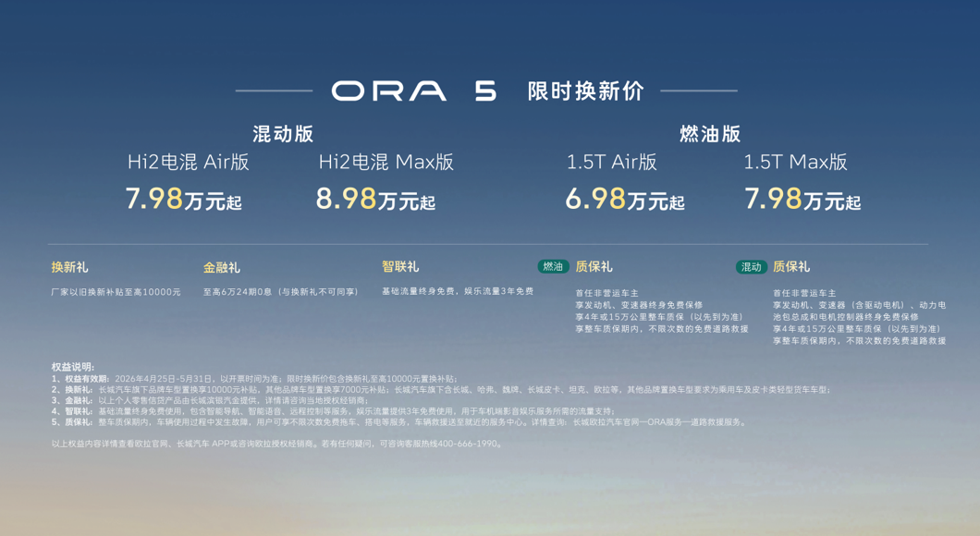Screen dimensions: 980x536
Task: Click the 8.98万元起 price
Action: 375,200
